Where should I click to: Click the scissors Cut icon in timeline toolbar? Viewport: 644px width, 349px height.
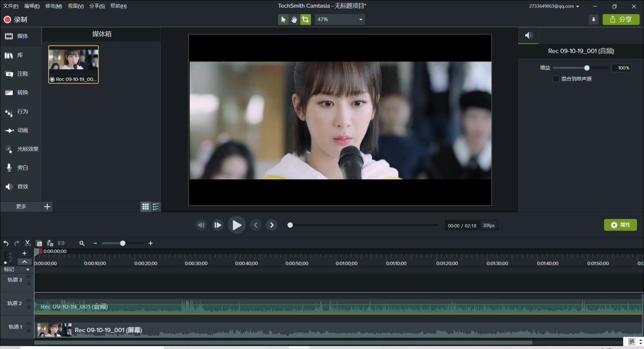pyautogui.click(x=28, y=243)
